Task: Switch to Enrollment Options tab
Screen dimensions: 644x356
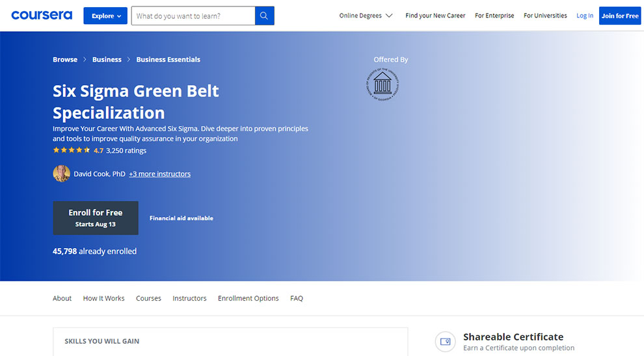Action: click(x=248, y=298)
